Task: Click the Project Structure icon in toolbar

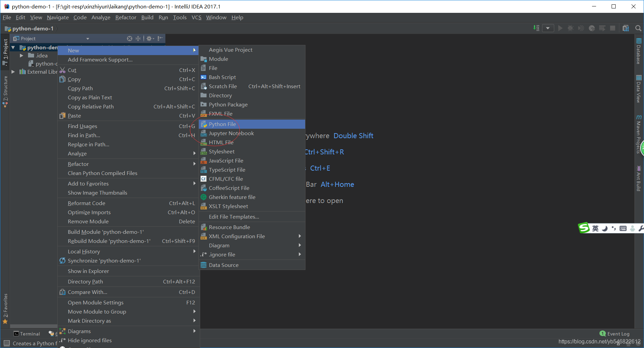Action: [625, 28]
